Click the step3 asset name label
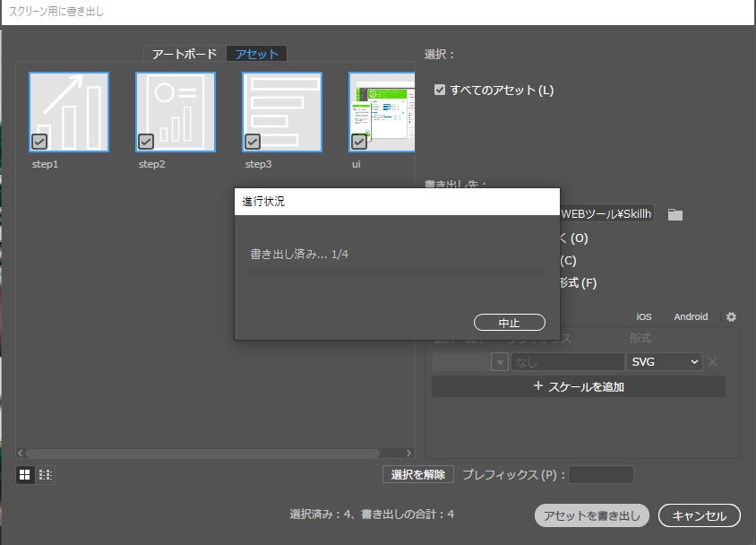The height and width of the screenshot is (545, 756). 259,164
